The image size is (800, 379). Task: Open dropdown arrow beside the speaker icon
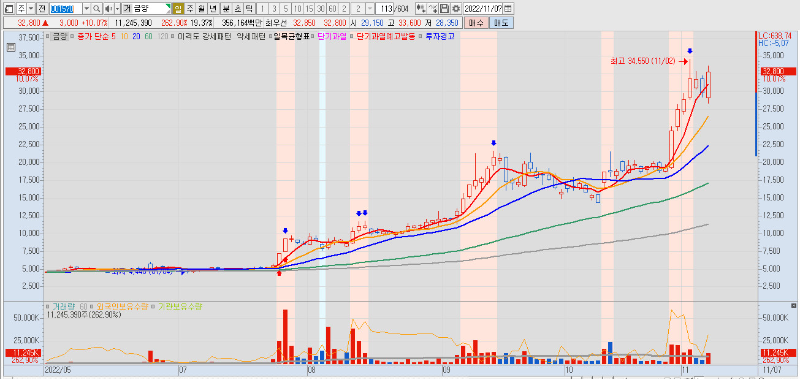pos(117,9)
